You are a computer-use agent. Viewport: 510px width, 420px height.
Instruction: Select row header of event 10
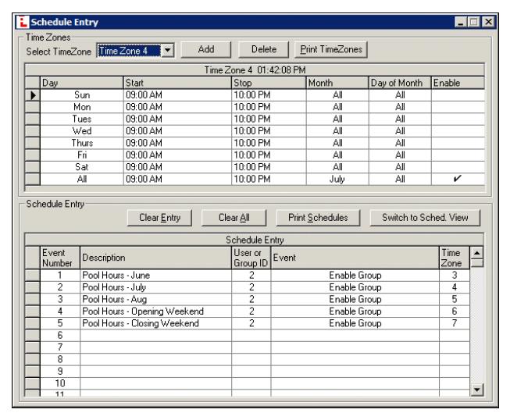33,383
